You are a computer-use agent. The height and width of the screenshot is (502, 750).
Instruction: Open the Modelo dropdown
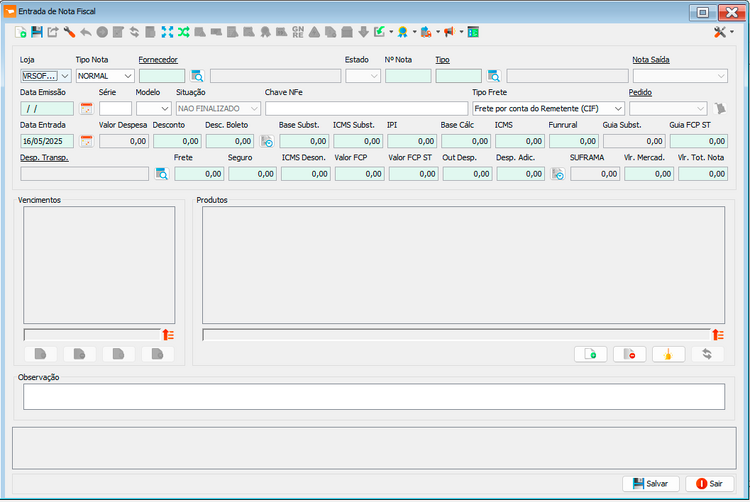pos(154,109)
